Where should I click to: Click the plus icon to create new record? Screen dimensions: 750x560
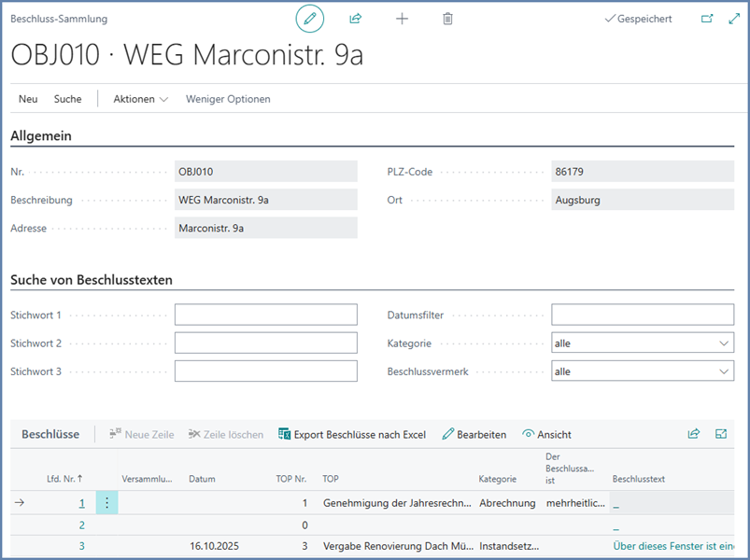402,19
